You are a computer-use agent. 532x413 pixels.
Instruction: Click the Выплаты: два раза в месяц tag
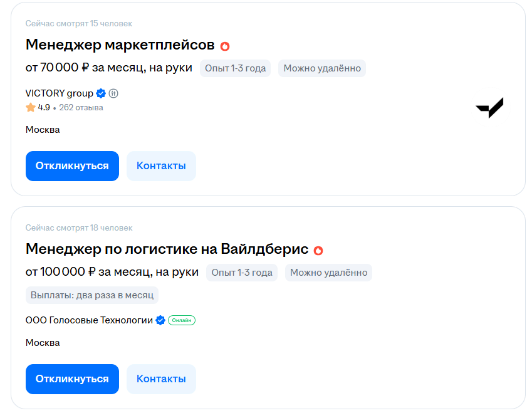(x=92, y=295)
